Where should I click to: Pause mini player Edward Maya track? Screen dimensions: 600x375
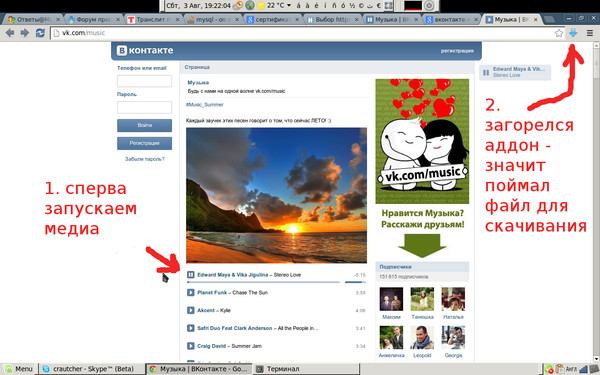[486, 72]
